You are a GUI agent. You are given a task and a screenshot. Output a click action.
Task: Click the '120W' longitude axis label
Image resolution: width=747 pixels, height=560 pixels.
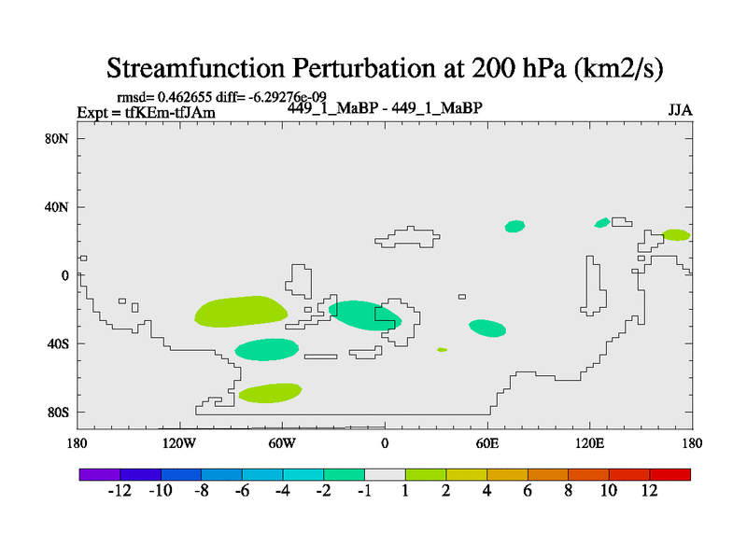[179, 444]
